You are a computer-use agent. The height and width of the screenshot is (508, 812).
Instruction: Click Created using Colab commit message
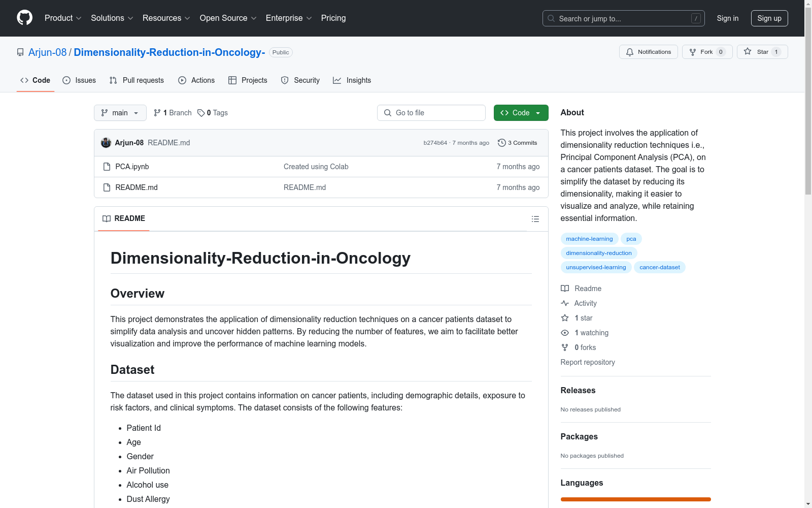316,167
